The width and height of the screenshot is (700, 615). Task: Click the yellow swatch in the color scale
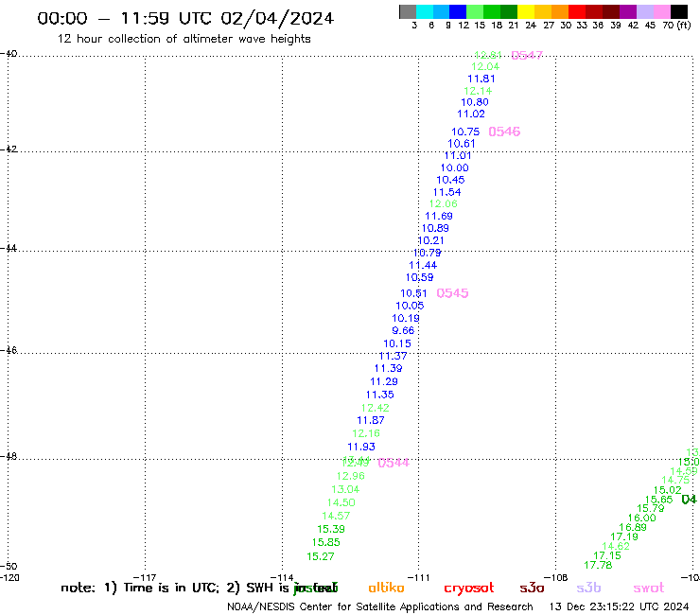point(526,11)
